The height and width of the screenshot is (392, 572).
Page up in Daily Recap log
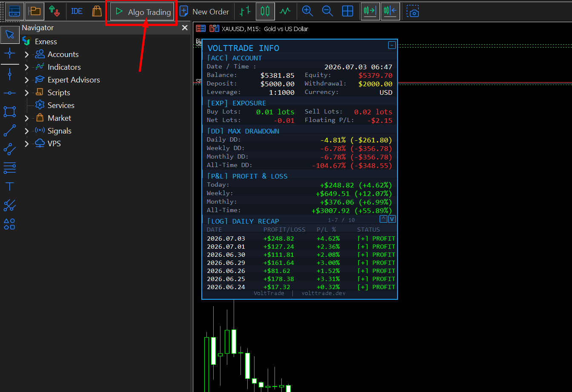tap(383, 219)
